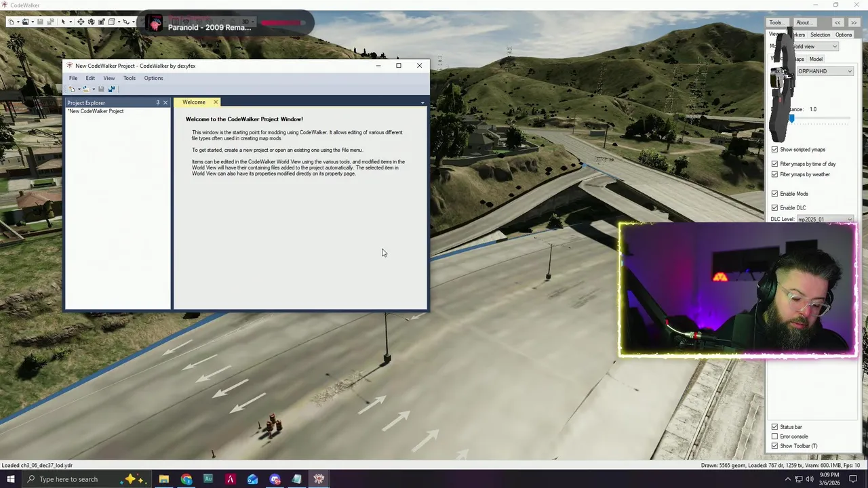Expand the arrow next to the cube icon
868x488 pixels.
click(119, 22)
